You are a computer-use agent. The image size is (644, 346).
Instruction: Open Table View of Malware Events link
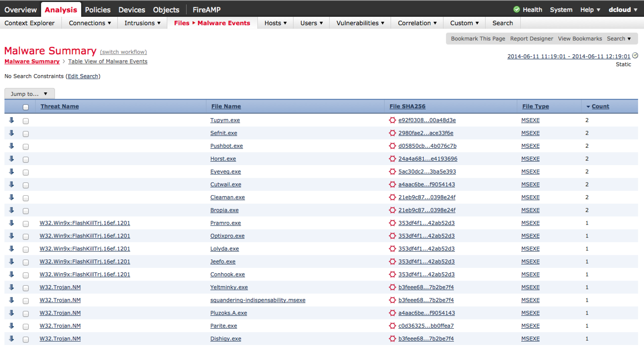(x=107, y=61)
